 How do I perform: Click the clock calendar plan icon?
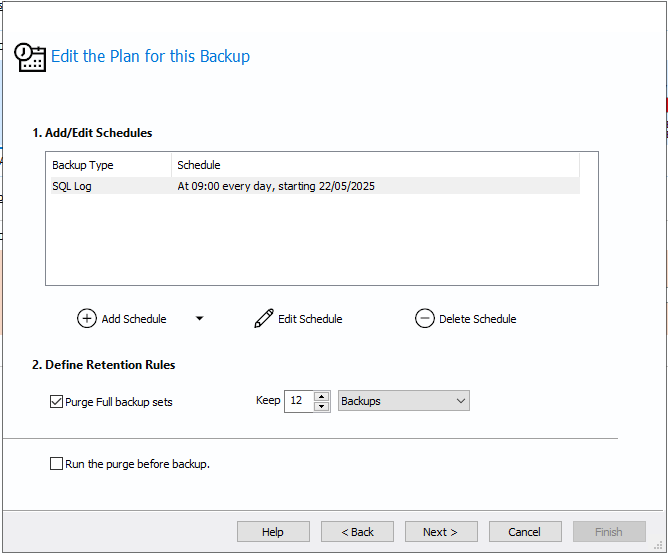click(x=30, y=57)
